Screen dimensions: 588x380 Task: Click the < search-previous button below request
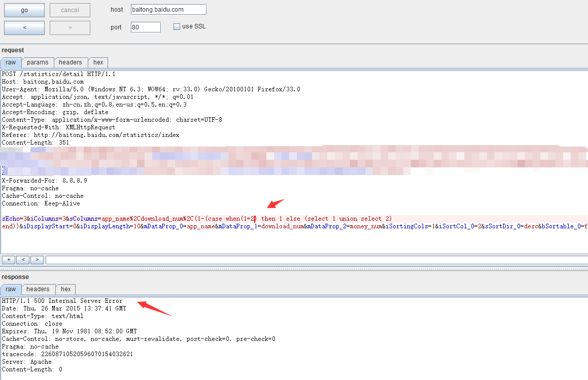pyautogui.click(x=23, y=260)
